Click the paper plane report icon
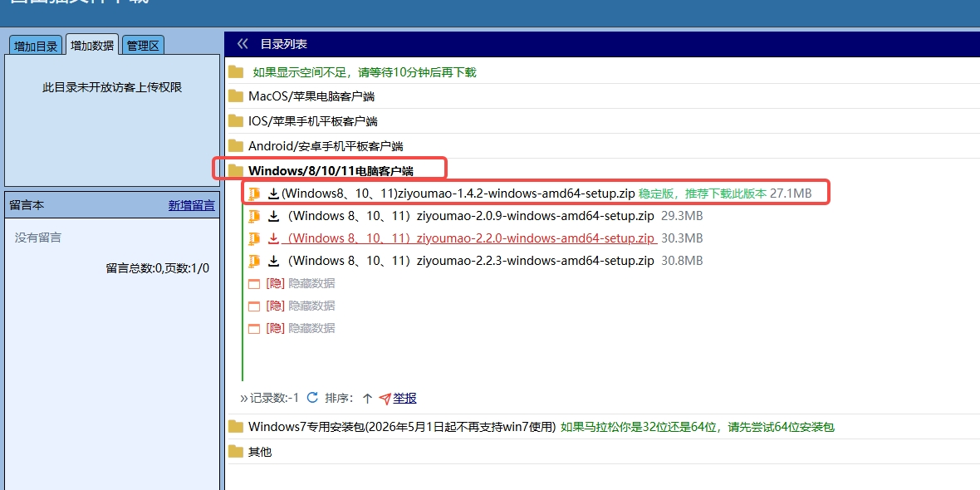The image size is (980, 490). [385, 399]
